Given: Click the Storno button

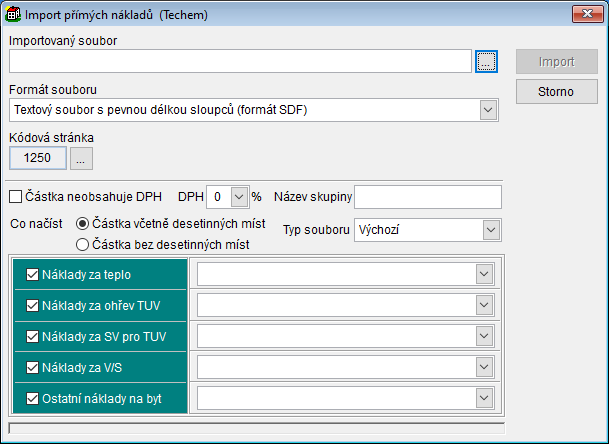Looking at the screenshot, I should 557,92.
